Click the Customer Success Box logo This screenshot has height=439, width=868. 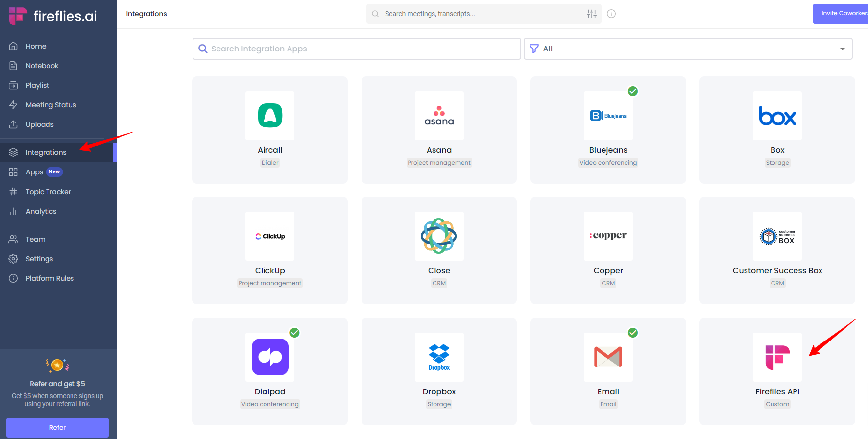tap(777, 236)
